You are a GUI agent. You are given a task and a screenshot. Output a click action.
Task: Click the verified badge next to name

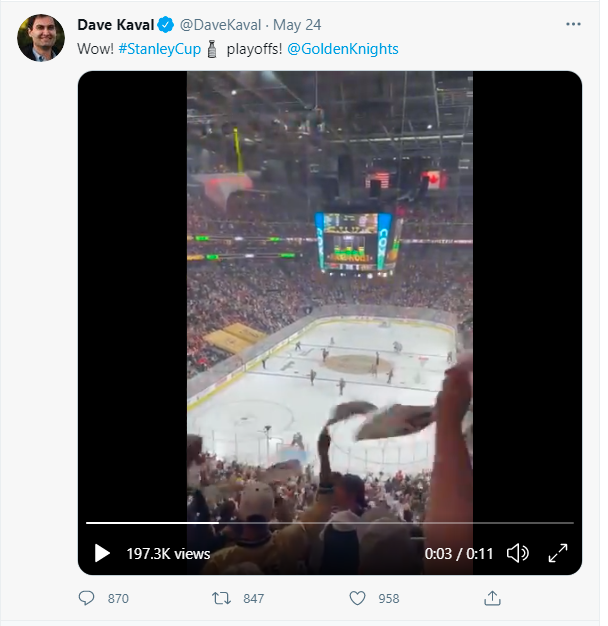[166, 24]
